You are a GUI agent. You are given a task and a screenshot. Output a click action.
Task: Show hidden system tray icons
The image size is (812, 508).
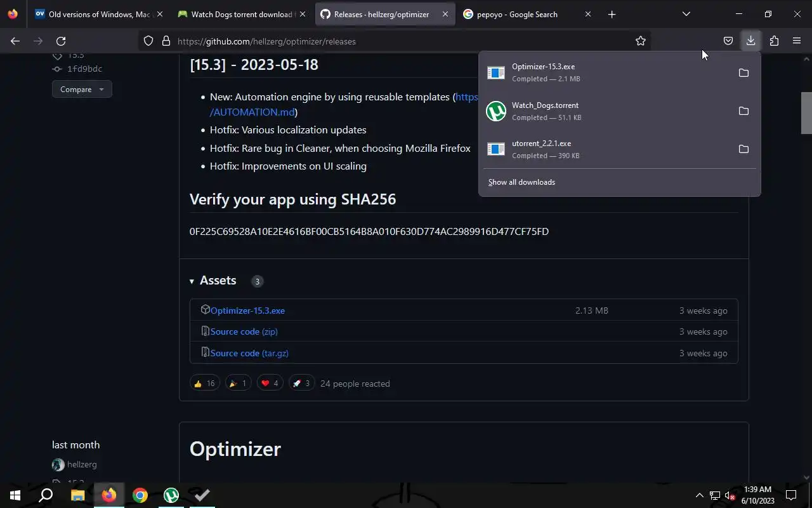click(699, 495)
